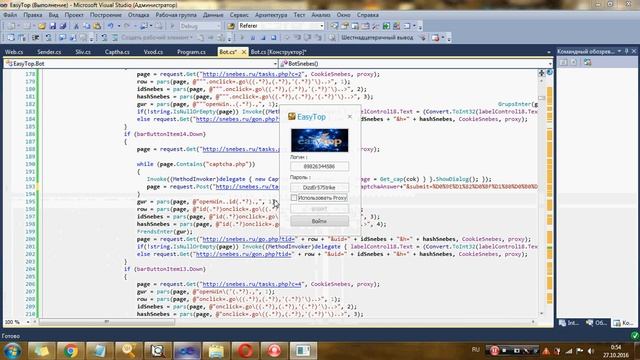Click the EasyTop banner image in dialog
The width and height of the screenshot is (640, 360).
320,140
